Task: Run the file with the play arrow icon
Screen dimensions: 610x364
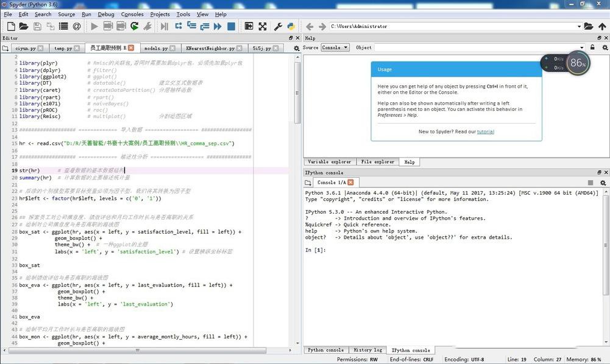Action: pyautogui.click(x=94, y=26)
